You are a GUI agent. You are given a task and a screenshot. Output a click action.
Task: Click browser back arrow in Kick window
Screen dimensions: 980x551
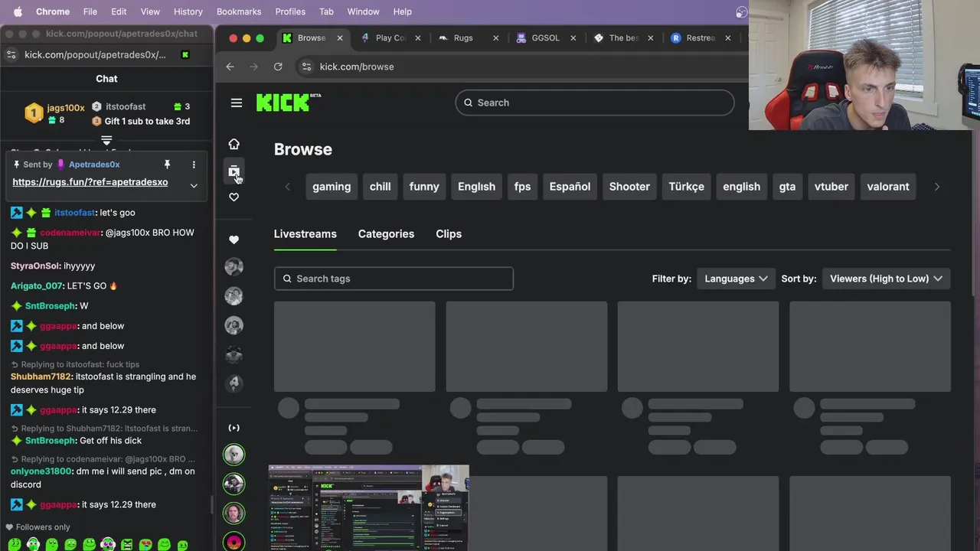pyautogui.click(x=230, y=67)
